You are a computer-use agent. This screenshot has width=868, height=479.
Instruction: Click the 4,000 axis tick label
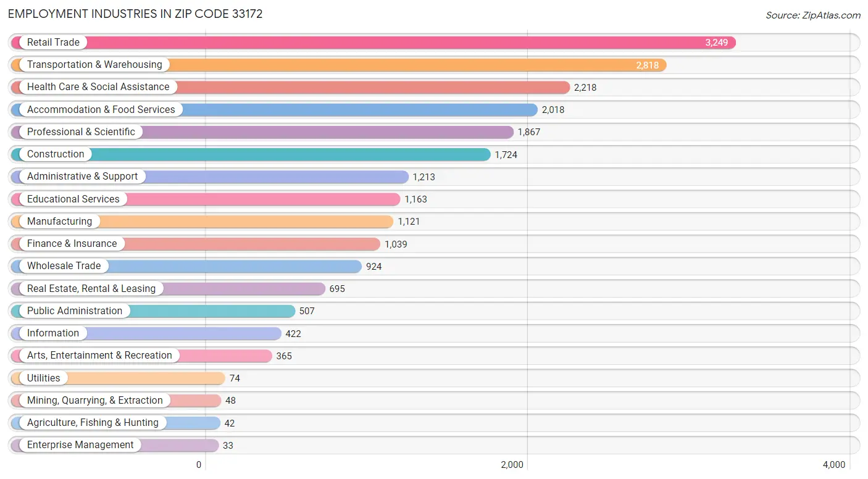click(x=833, y=465)
